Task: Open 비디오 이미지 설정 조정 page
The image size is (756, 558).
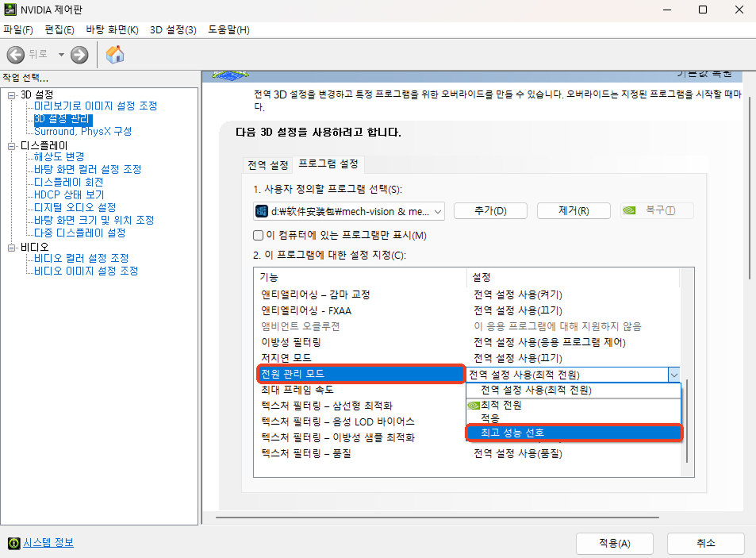Action: [x=86, y=271]
